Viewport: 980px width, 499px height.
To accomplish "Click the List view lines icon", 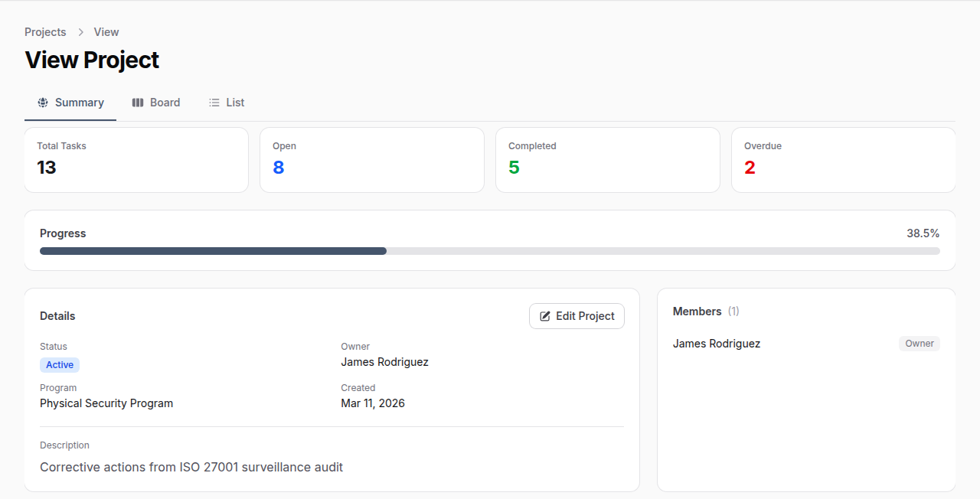I will pyautogui.click(x=214, y=102).
